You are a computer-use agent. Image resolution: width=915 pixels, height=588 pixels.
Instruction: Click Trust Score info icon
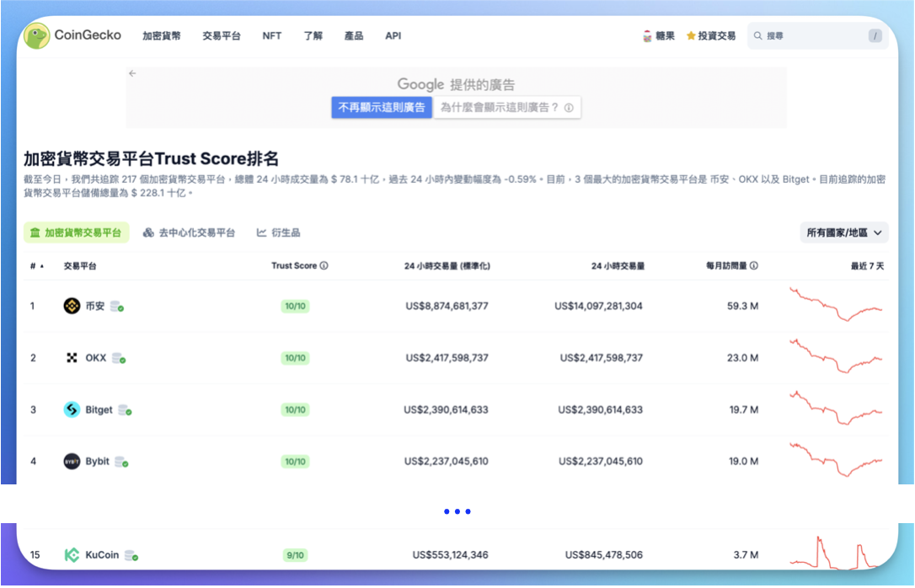click(x=324, y=265)
